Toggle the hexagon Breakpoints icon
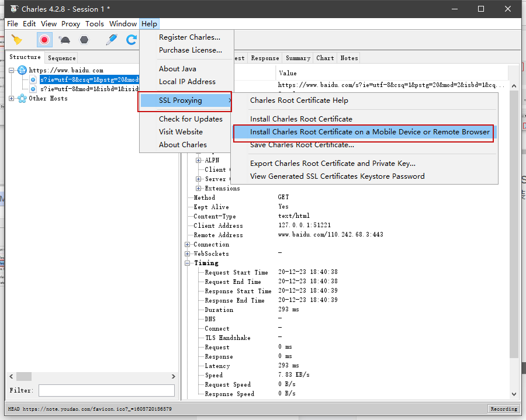 [x=84, y=40]
